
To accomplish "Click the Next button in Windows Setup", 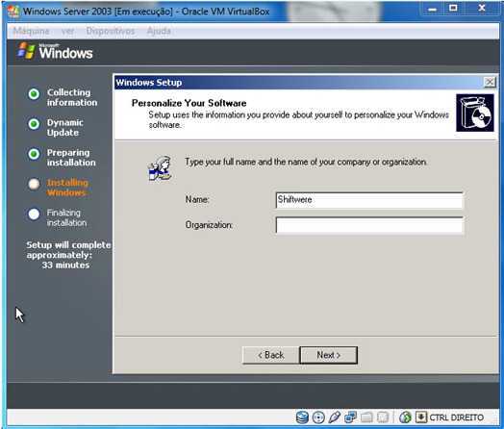I will [x=329, y=355].
